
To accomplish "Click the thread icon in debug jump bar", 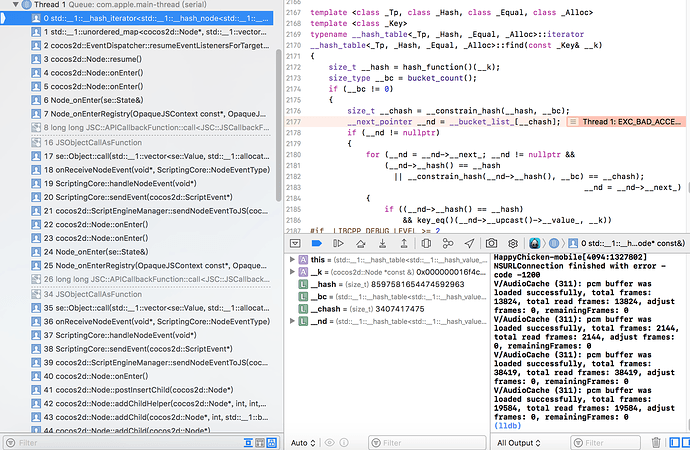I will [x=554, y=243].
